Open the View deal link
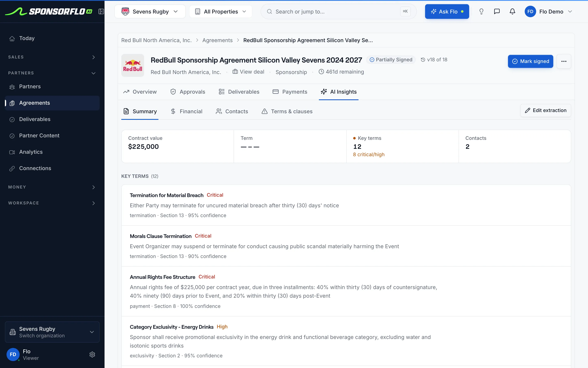 [x=248, y=72]
